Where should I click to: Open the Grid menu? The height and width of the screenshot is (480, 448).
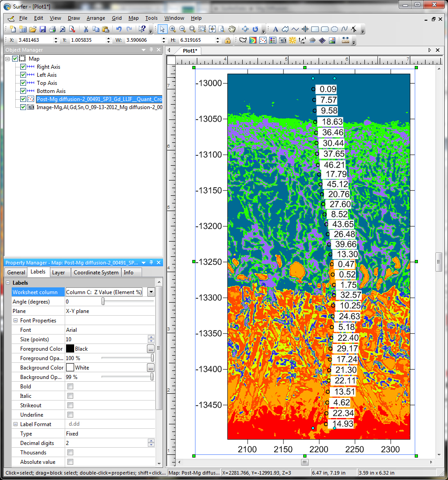pos(116,18)
